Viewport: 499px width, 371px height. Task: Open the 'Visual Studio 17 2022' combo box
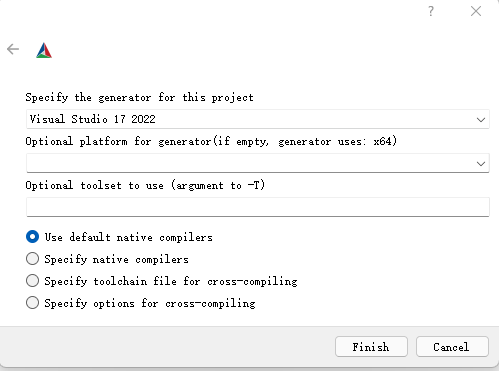tap(258, 119)
